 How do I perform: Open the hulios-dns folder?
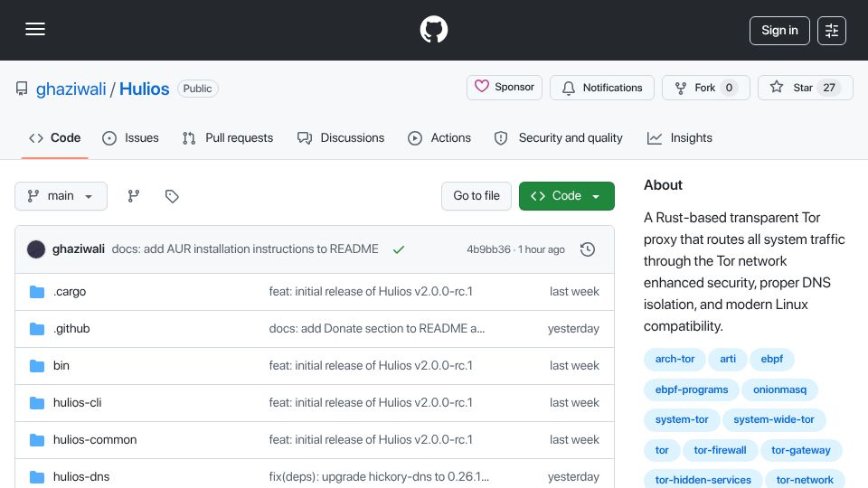click(81, 477)
